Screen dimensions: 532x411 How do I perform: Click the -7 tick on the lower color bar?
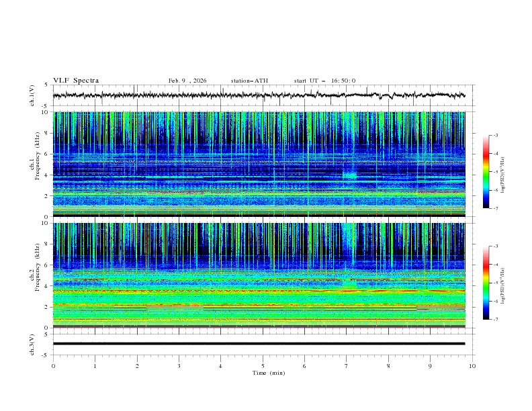496,319
